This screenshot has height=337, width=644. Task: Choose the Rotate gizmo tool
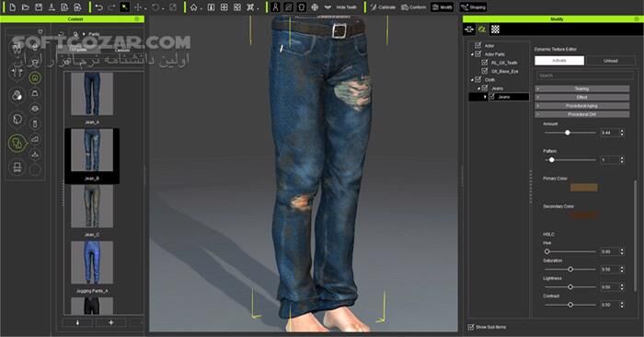155,7
